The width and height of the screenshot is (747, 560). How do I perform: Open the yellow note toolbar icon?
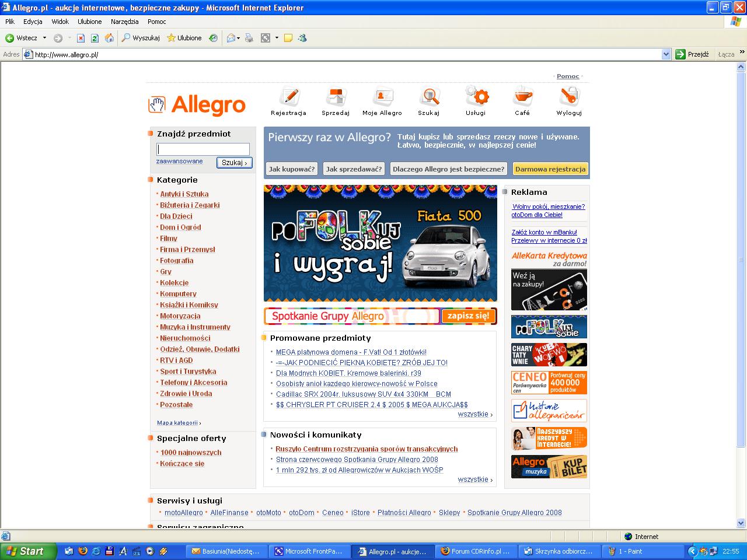coord(288,38)
